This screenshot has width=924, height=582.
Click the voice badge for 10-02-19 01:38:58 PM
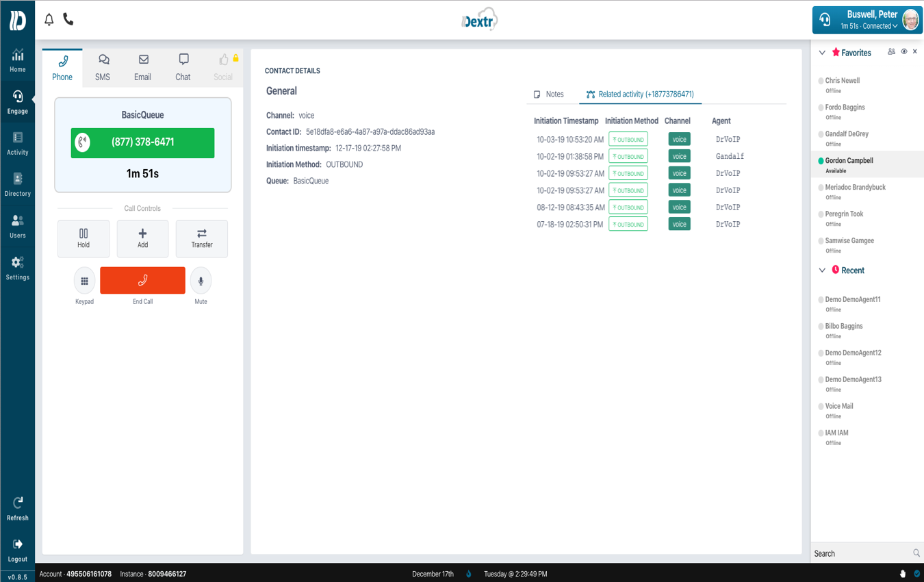pyautogui.click(x=679, y=156)
